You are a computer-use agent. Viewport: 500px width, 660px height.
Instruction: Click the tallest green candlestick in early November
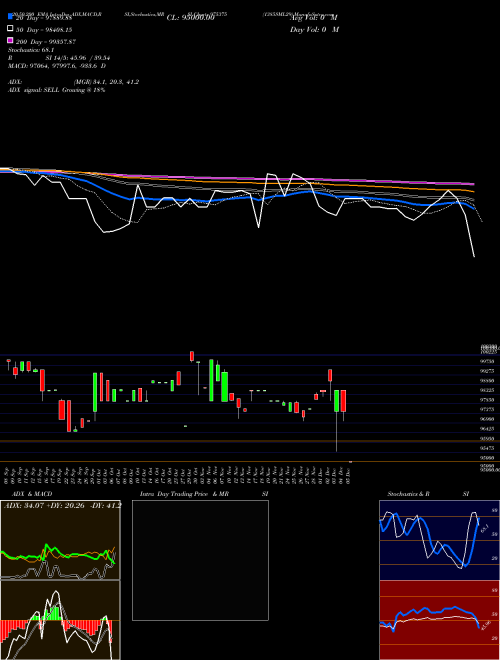click(x=211, y=381)
